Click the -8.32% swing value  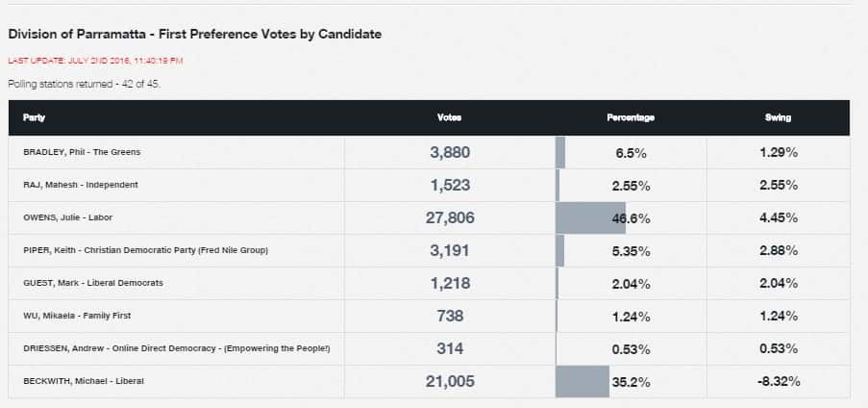[x=778, y=381]
